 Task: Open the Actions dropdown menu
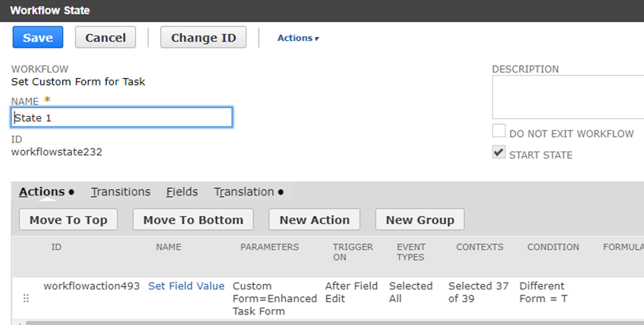(x=298, y=38)
